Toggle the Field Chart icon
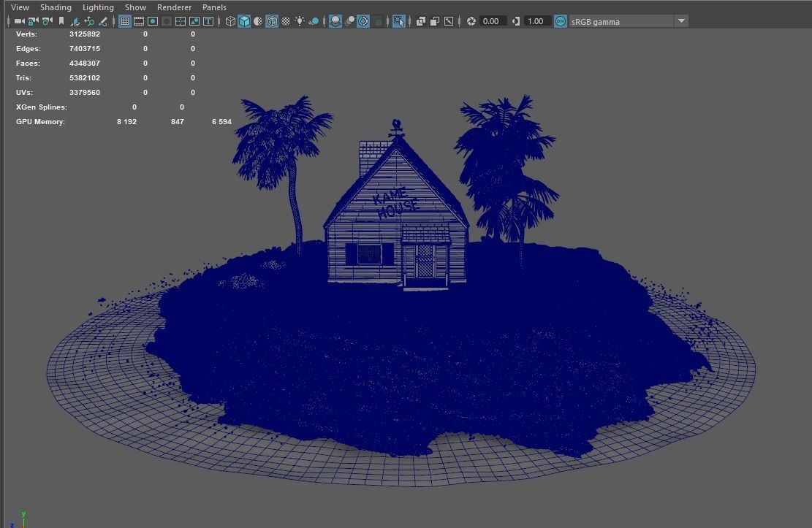Viewport: 812px width, 528px height. (181, 21)
